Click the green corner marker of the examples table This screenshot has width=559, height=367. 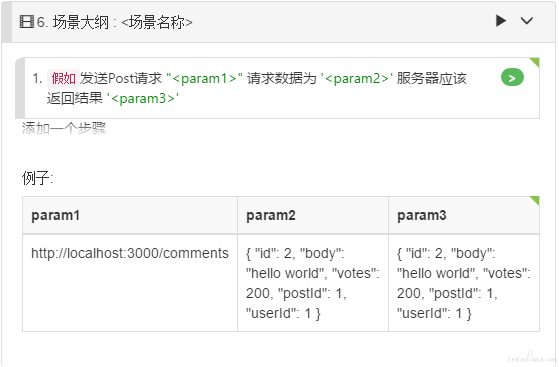point(535,200)
